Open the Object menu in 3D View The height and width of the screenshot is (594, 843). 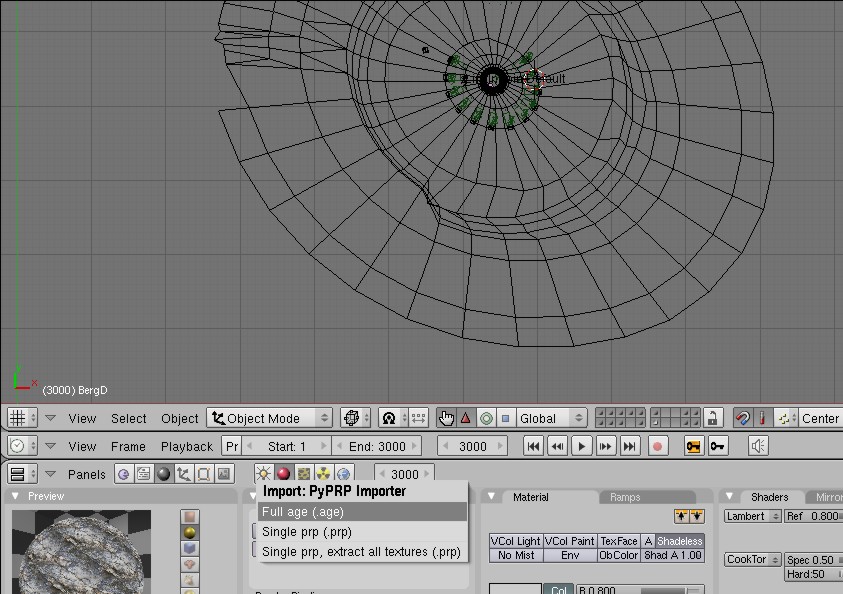(x=180, y=418)
